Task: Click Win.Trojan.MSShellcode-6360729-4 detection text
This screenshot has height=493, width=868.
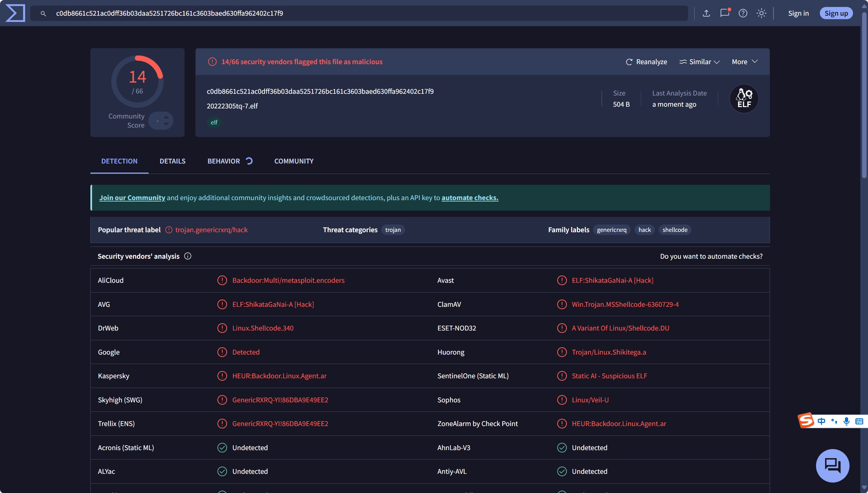Action: coord(625,304)
